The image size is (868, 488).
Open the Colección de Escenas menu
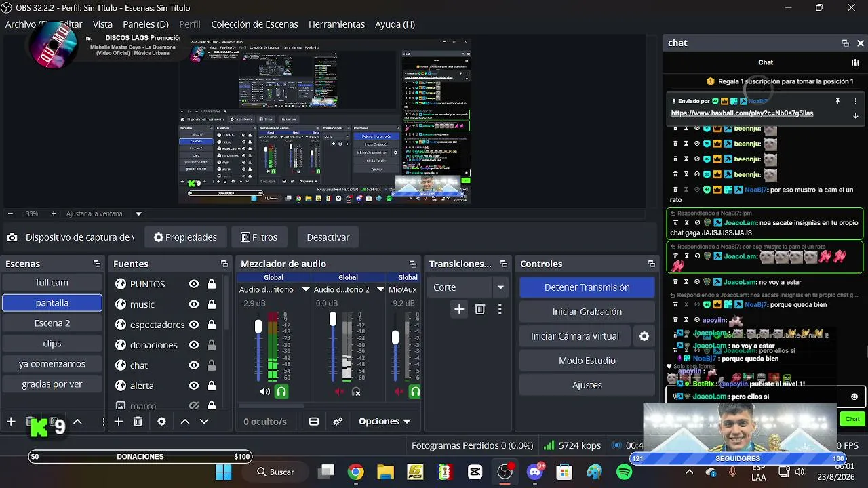pos(254,24)
